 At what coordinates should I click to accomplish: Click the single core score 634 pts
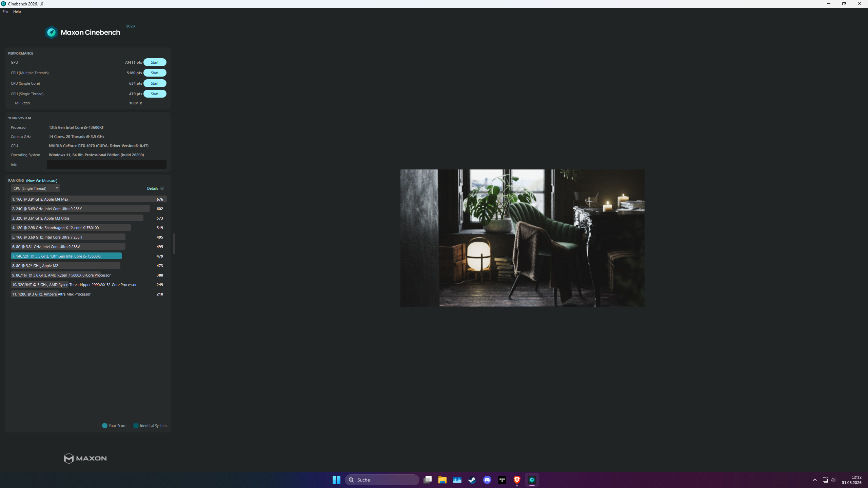click(x=136, y=83)
